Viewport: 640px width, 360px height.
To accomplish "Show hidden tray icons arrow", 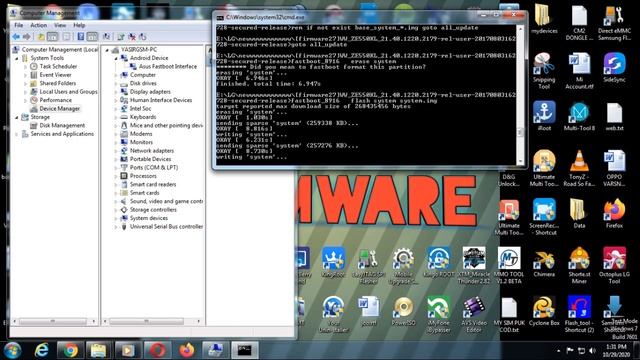I will click(558, 351).
